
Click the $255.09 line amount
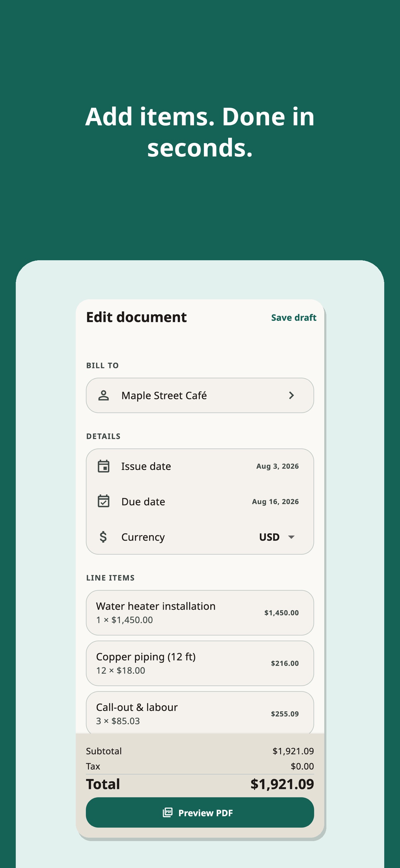coord(285,714)
